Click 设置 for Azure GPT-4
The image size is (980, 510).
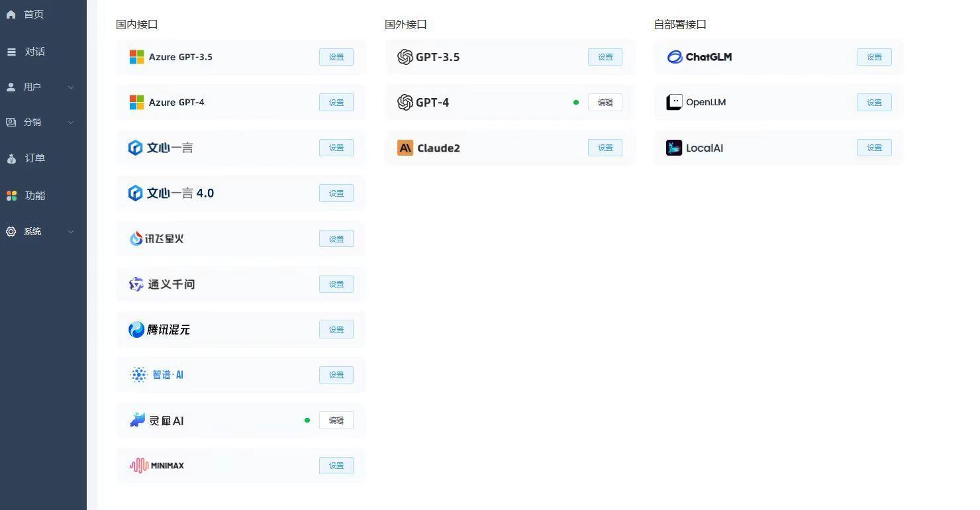[336, 102]
